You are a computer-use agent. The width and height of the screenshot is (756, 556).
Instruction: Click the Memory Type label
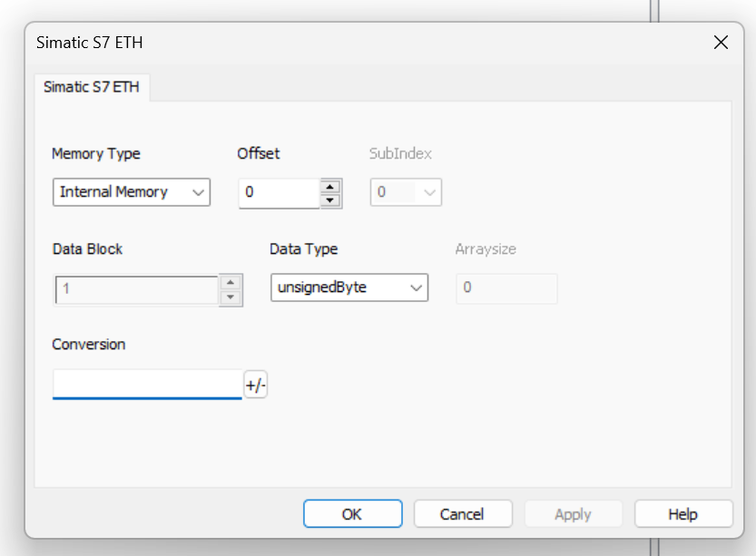coord(96,153)
